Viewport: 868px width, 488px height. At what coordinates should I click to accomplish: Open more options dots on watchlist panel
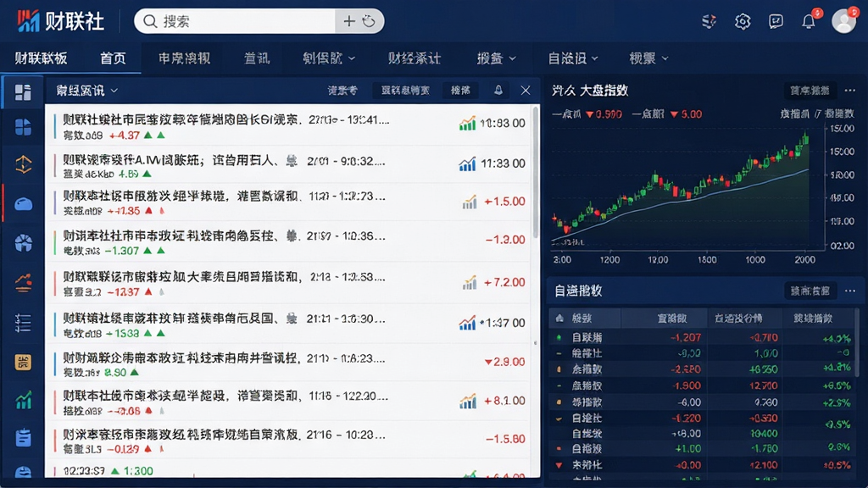(849, 291)
